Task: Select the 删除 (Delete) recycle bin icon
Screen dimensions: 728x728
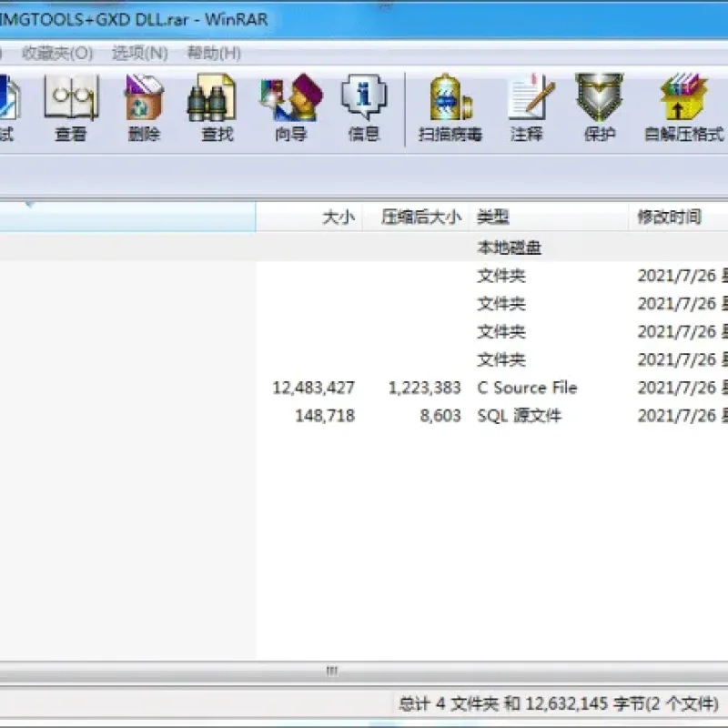Action: 144,108
